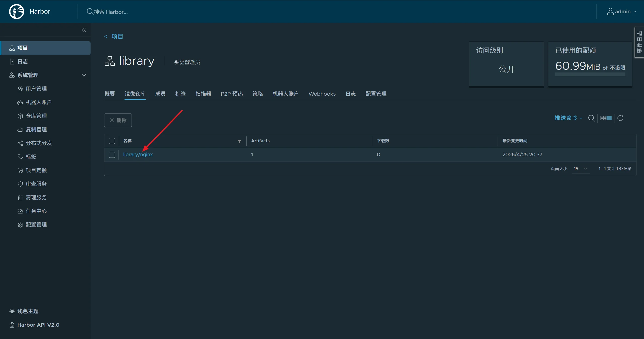Toggle card/list view icon
This screenshot has width=644, height=339.
pos(606,118)
